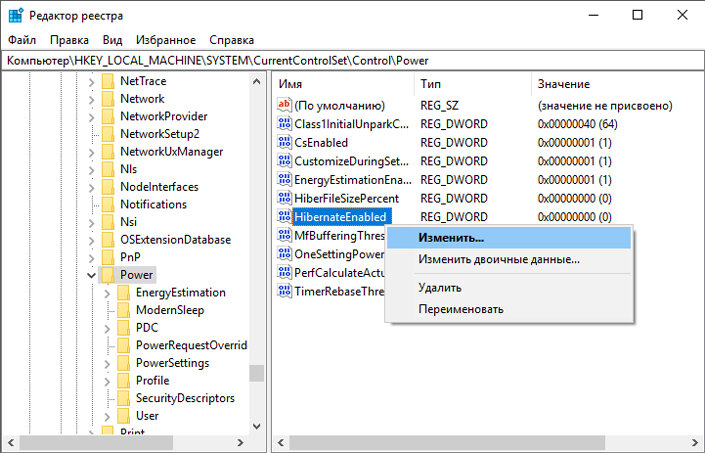Image resolution: width=705 pixels, height=453 pixels.
Task: Click the registry path address bar
Action: click(352, 61)
